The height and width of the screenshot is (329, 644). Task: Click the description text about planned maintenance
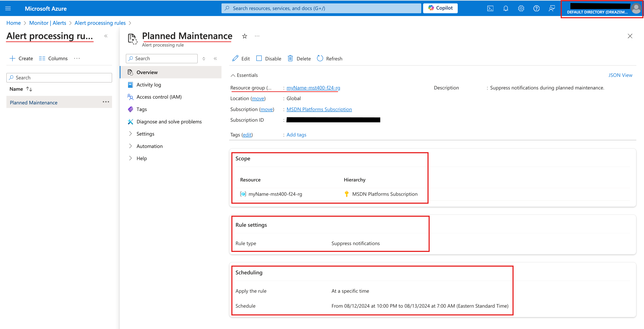point(547,88)
